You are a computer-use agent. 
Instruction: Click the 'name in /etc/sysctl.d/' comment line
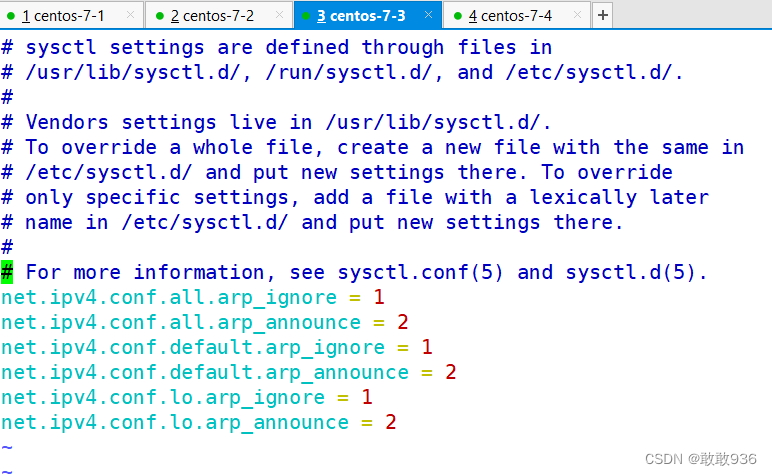click(312, 222)
